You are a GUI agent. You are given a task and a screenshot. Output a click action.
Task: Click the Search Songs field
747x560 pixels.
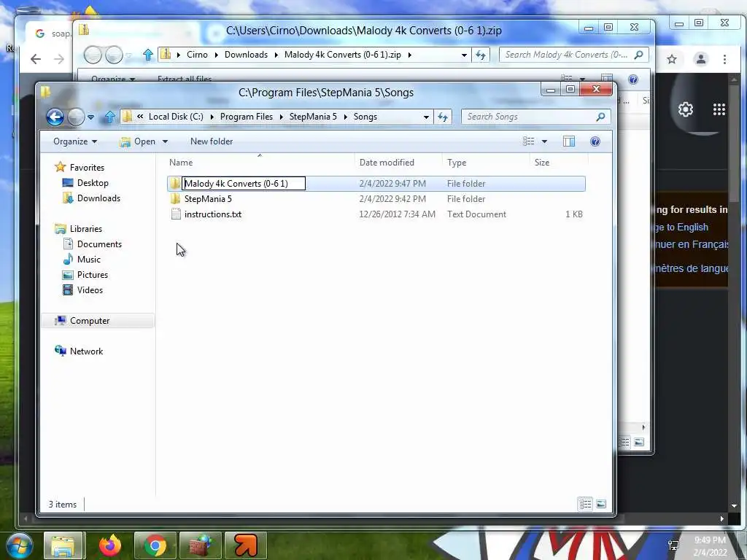point(535,117)
